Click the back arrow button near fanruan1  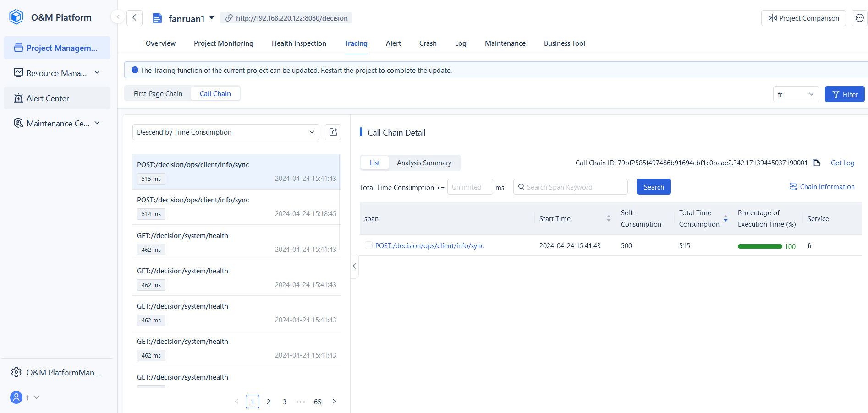(134, 18)
